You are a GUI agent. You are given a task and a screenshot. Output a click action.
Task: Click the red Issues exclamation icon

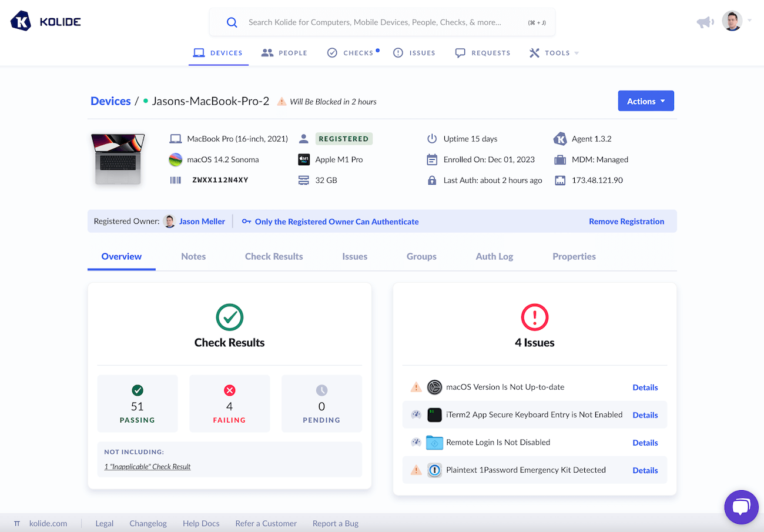(534, 317)
